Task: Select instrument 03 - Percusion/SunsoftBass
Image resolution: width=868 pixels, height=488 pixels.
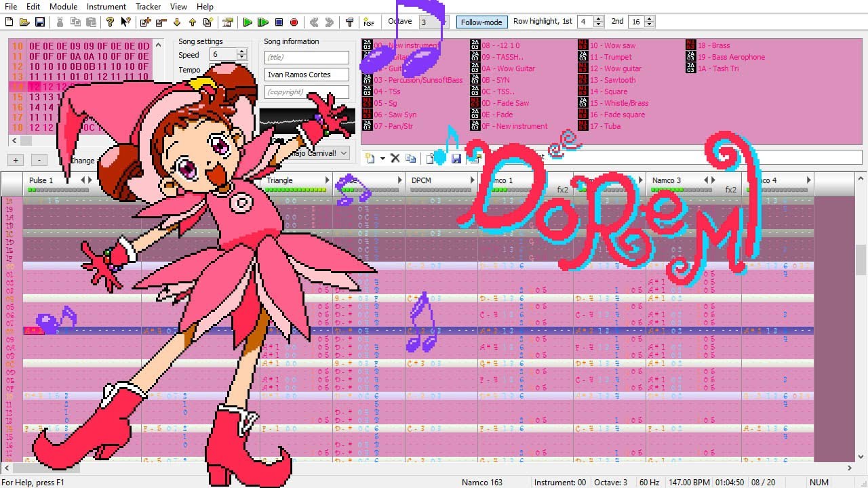Action: 418,80
